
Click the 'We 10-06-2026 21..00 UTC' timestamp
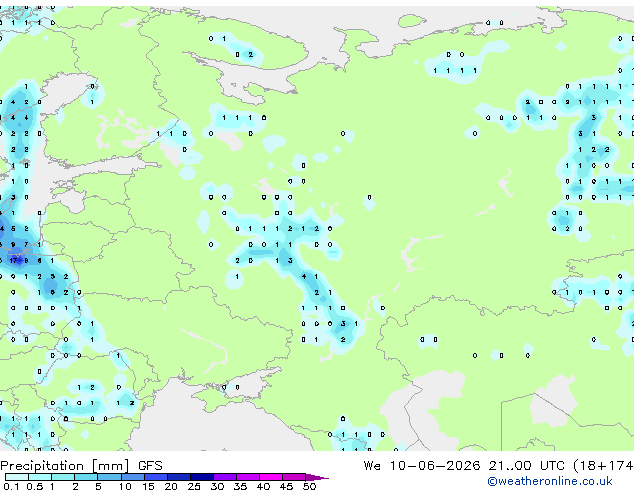point(464,466)
